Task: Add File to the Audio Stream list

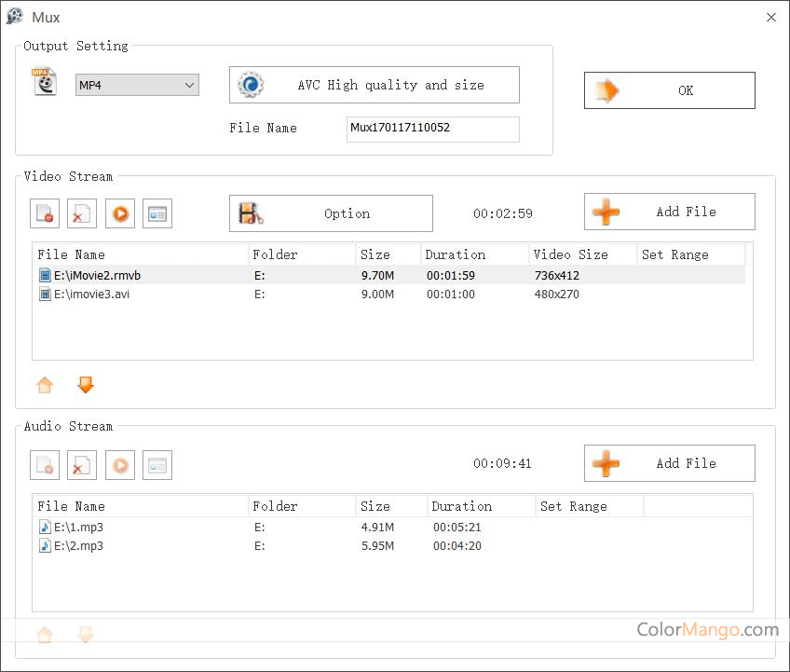Action: pos(669,463)
